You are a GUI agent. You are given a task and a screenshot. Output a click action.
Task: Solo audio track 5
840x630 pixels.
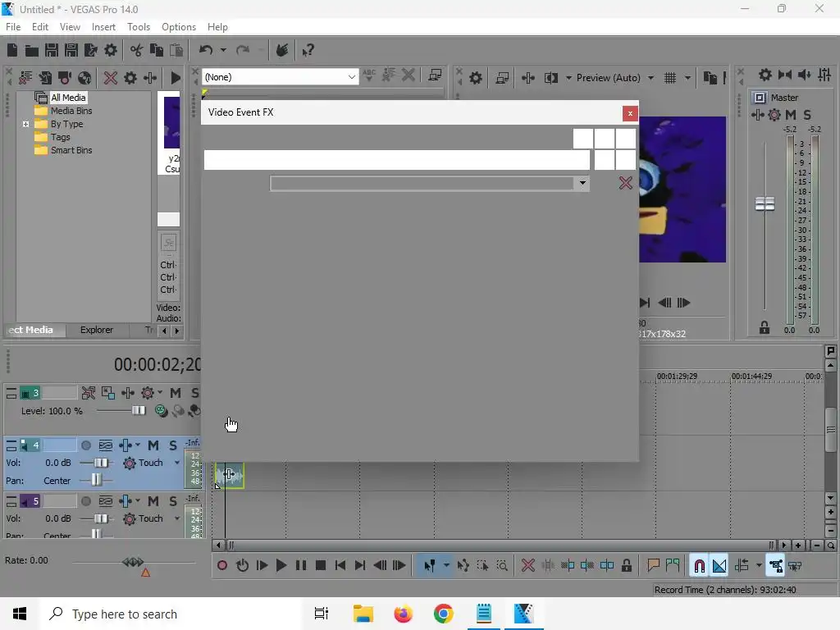coord(173,501)
